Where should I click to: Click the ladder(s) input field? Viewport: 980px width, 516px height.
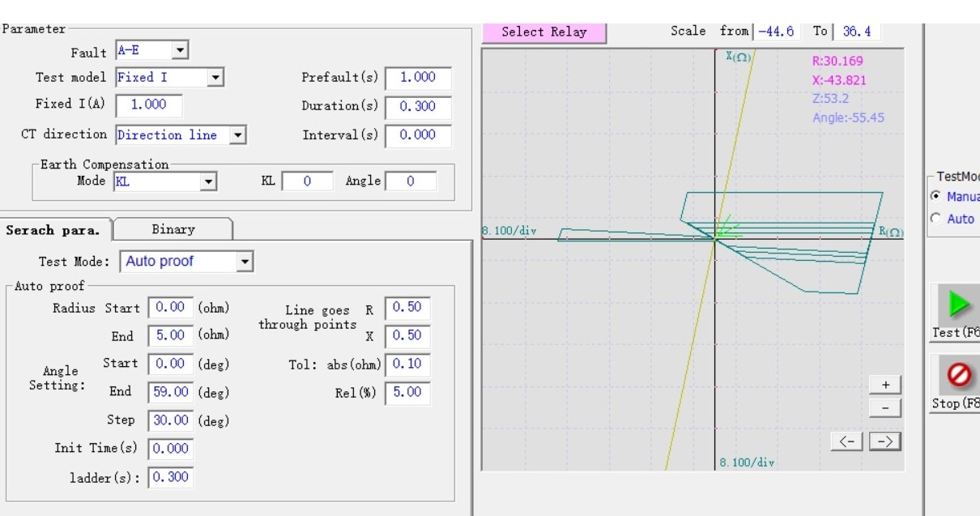tap(171, 477)
